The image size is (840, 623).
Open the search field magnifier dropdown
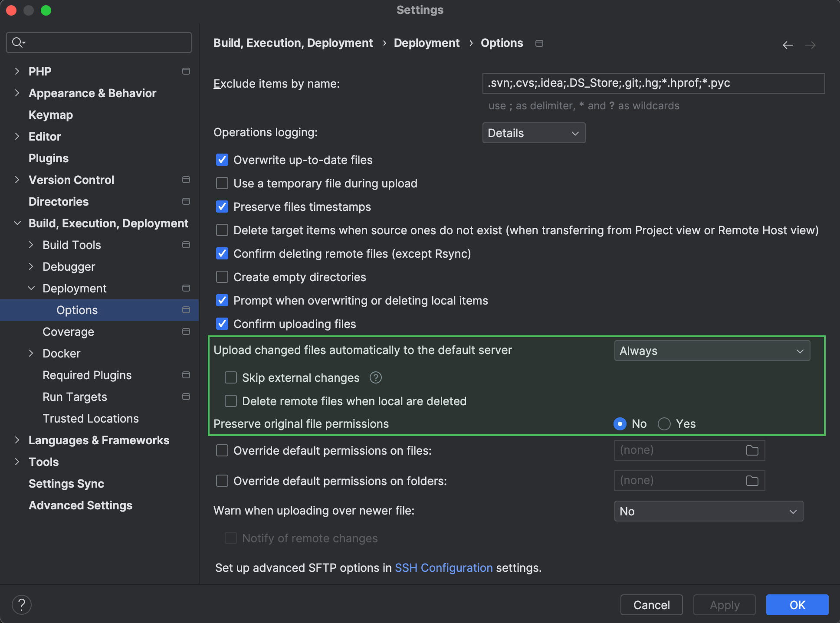tap(18, 42)
